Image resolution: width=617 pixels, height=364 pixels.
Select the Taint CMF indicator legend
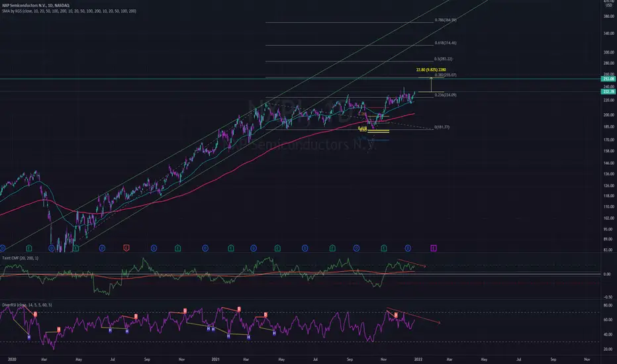coord(21,258)
